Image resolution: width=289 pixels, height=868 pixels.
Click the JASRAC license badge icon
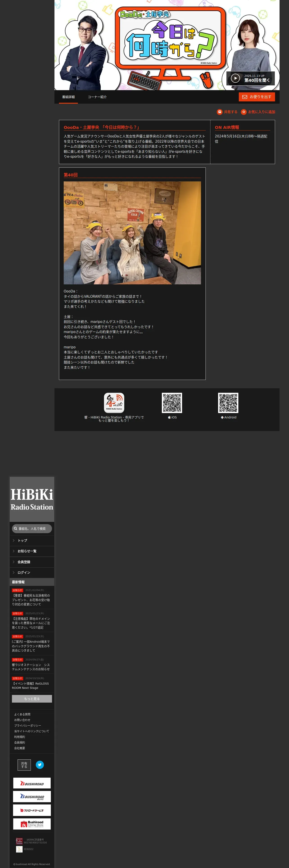click(19, 841)
